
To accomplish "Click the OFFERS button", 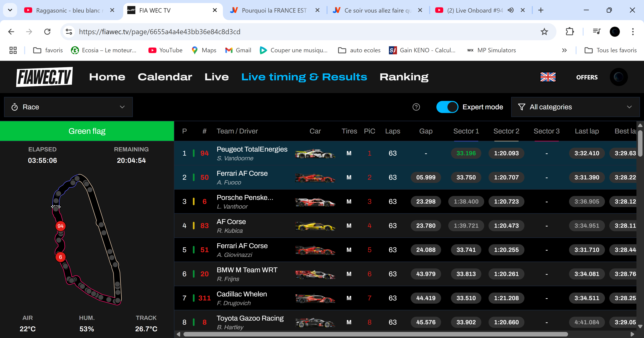I will point(587,77).
